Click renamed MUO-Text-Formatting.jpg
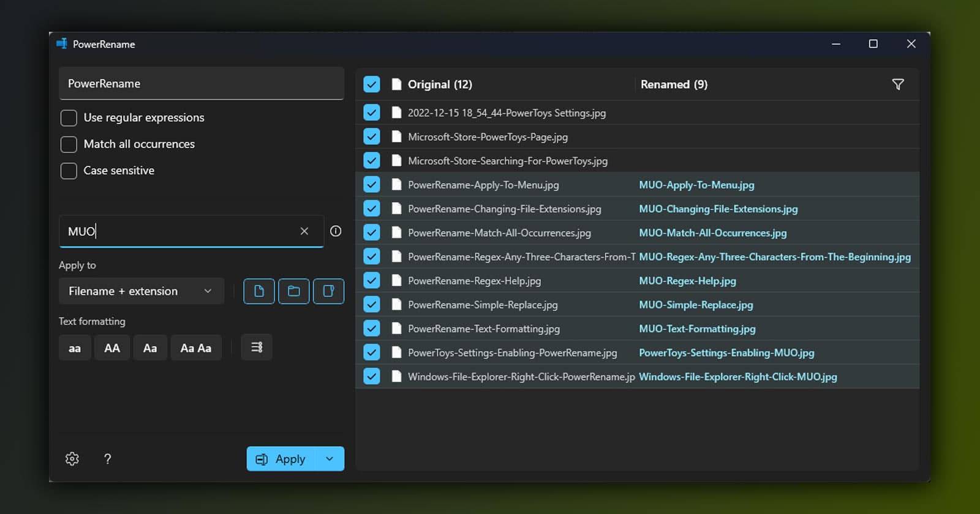Viewport: 980px width, 514px height. coord(697,329)
